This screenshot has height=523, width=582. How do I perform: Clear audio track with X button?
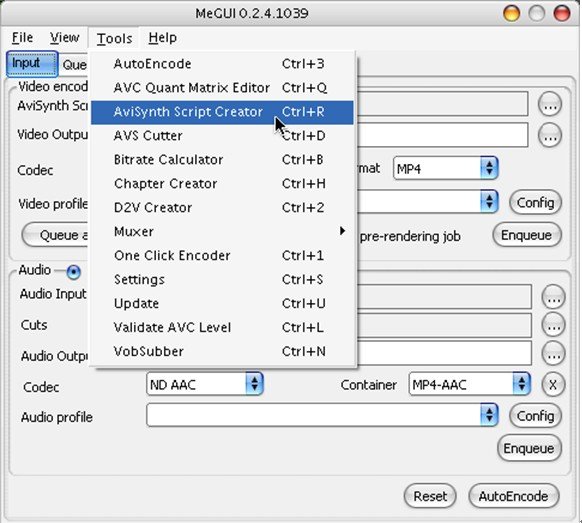[553, 385]
